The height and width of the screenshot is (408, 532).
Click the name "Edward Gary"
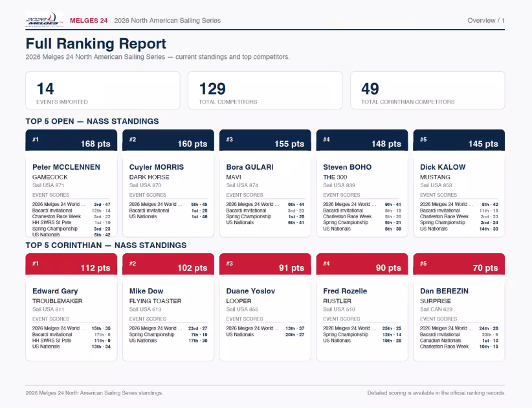55,291
